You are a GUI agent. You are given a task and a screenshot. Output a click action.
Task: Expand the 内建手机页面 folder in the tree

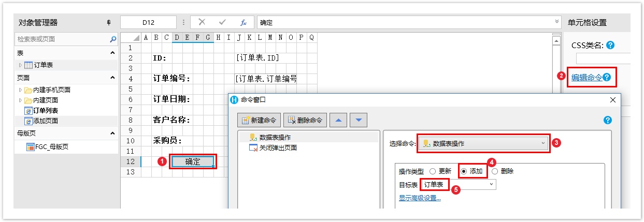click(x=21, y=90)
